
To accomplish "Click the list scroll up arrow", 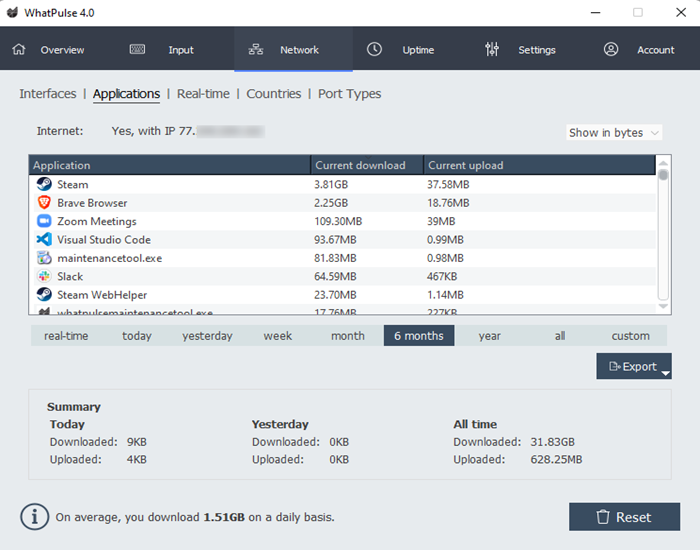I will pos(663,163).
